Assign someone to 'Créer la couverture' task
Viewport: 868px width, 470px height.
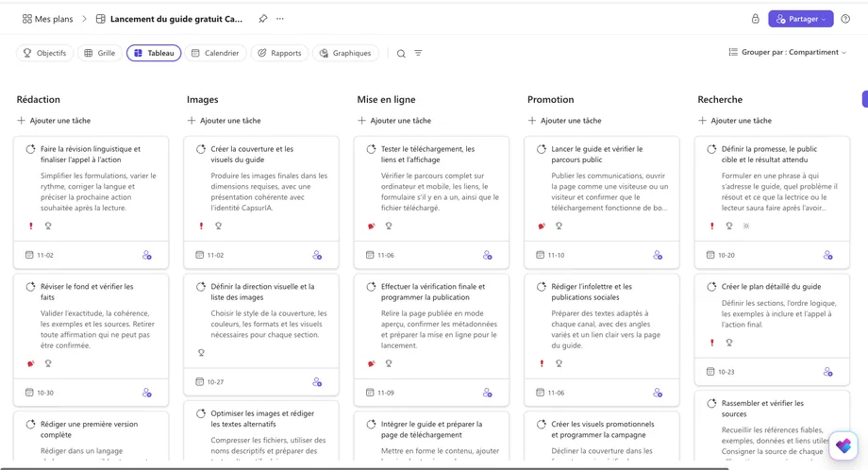317,255
